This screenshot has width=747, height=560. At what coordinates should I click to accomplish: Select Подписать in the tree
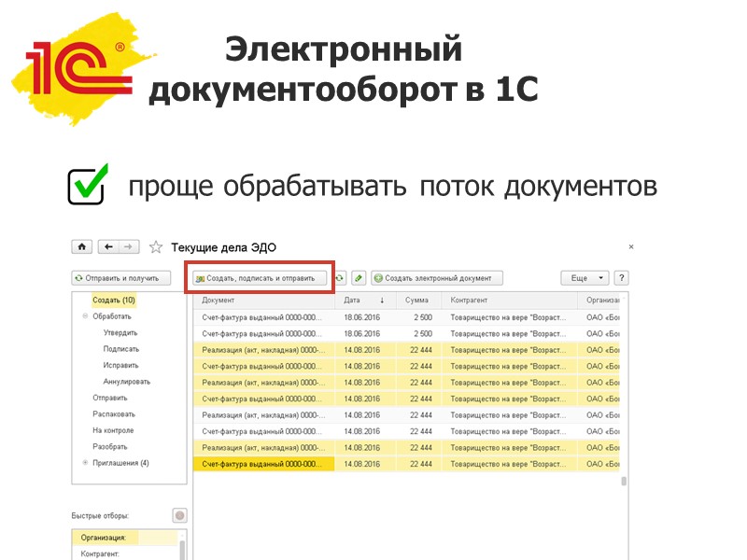click(x=121, y=349)
